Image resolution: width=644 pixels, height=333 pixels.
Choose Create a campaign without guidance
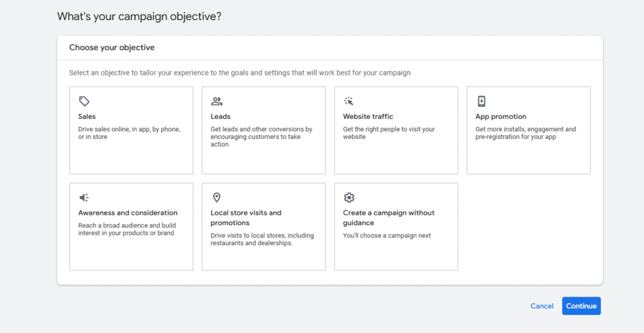(396, 227)
